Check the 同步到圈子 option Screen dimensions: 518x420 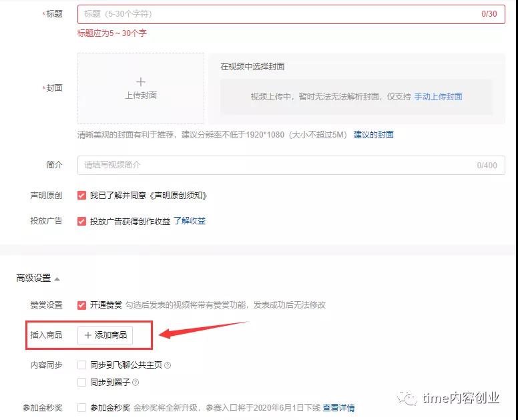pos(81,383)
